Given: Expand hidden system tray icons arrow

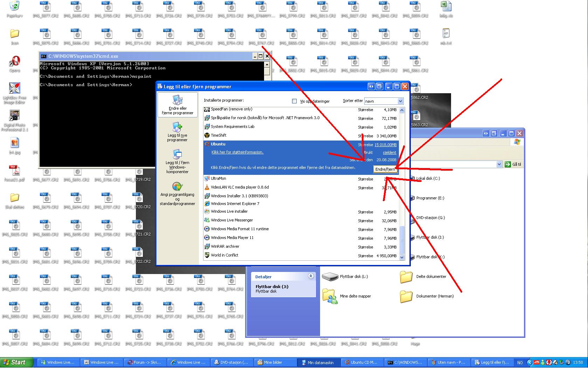Looking at the screenshot, I should (x=530, y=363).
